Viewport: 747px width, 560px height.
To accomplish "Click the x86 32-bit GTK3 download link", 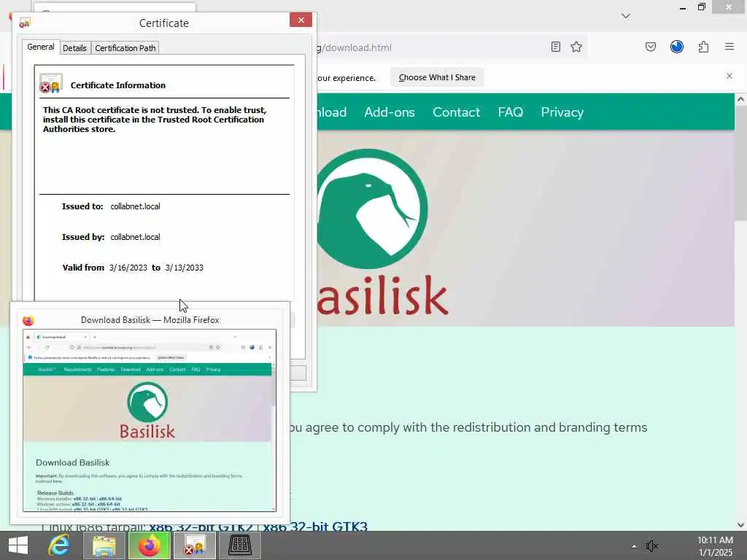I will pyautogui.click(x=315, y=526).
